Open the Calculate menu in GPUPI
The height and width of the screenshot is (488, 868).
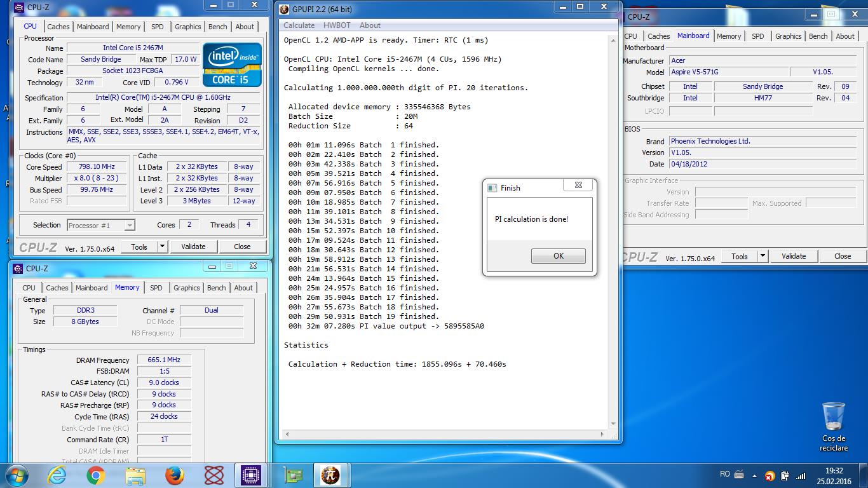point(299,25)
